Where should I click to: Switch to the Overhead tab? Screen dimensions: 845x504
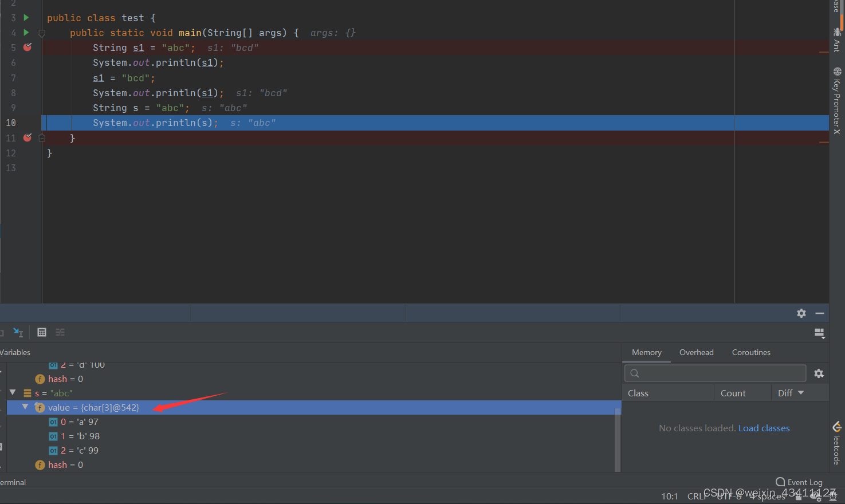pos(697,352)
